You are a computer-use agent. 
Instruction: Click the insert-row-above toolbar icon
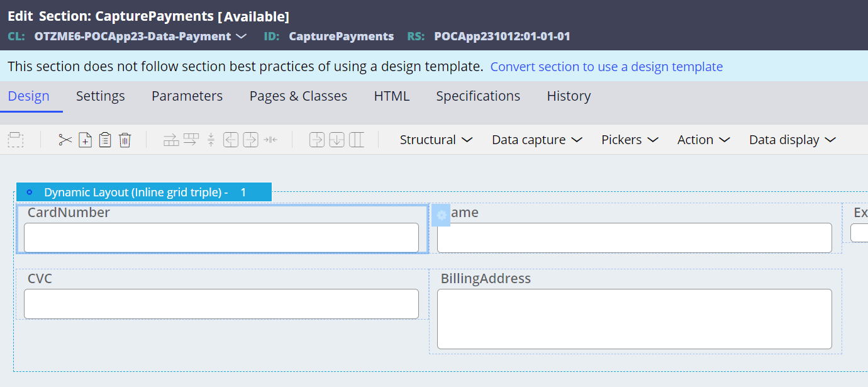171,140
